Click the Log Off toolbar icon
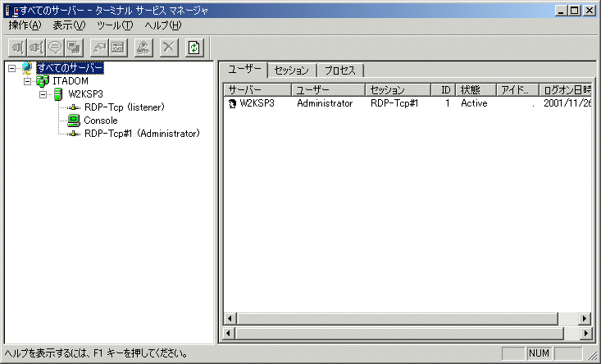This screenshot has width=601, height=364. 143,48
